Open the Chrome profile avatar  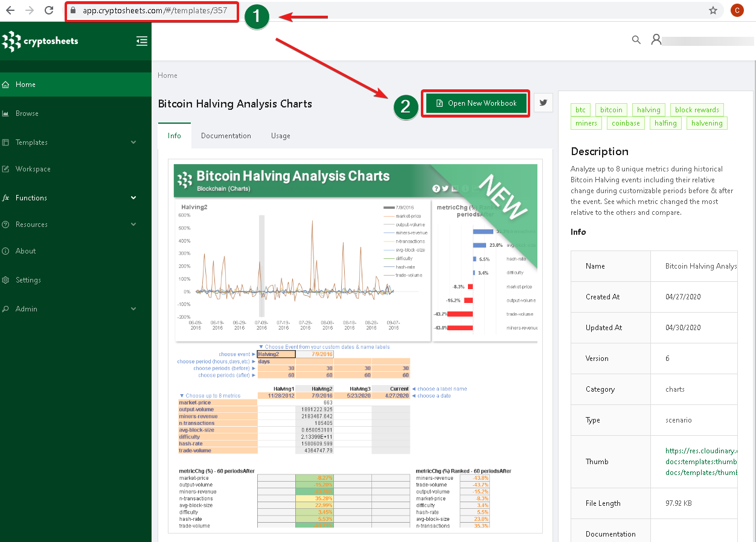coord(737,10)
